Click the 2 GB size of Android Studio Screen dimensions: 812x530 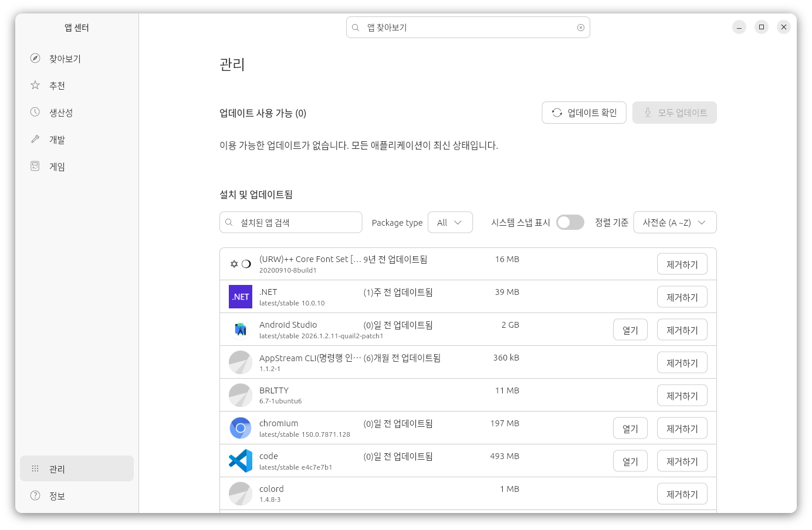(x=510, y=324)
